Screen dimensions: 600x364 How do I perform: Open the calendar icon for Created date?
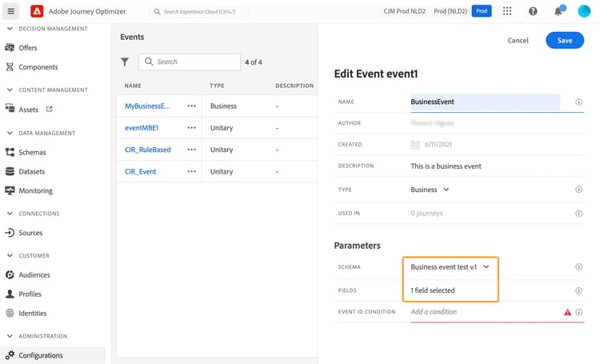click(x=415, y=145)
